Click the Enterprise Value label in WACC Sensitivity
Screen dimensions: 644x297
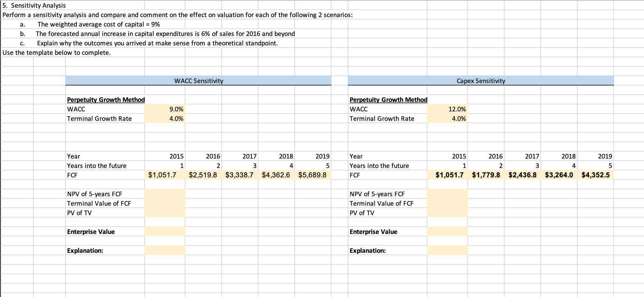[91, 232]
